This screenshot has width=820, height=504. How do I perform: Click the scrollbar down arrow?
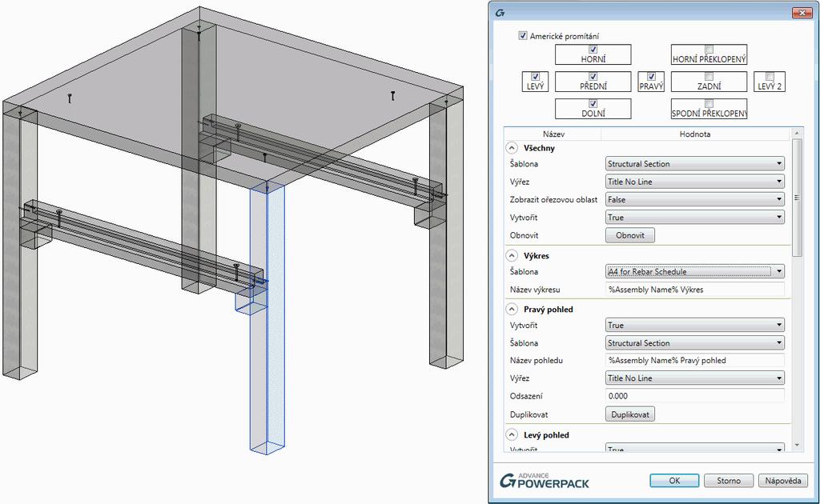pyautogui.click(x=797, y=446)
